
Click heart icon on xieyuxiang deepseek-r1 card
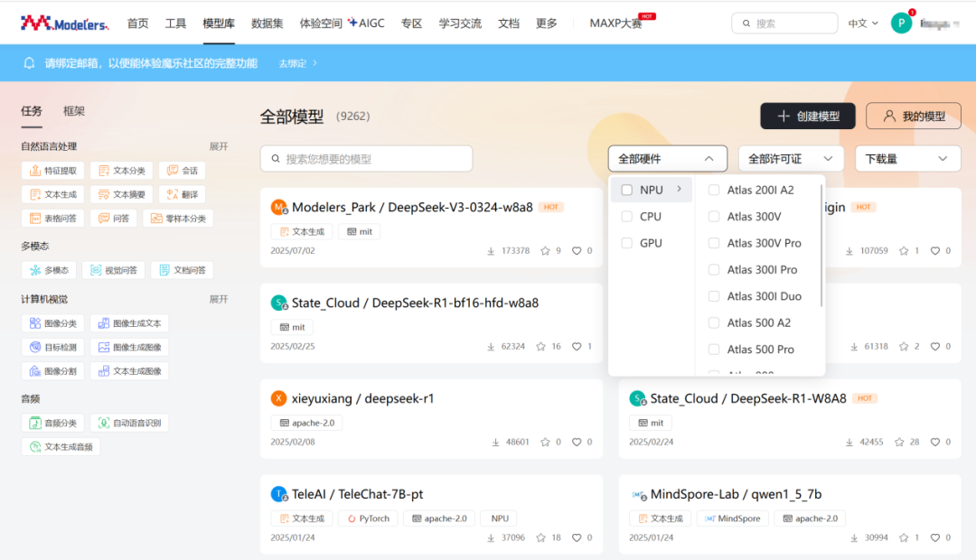click(577, 442)
